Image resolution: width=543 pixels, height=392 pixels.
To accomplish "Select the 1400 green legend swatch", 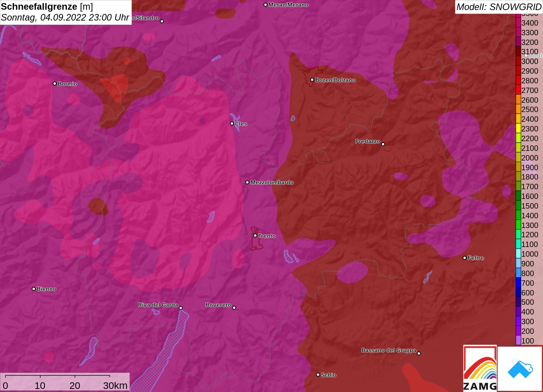I will coord(518,215).
